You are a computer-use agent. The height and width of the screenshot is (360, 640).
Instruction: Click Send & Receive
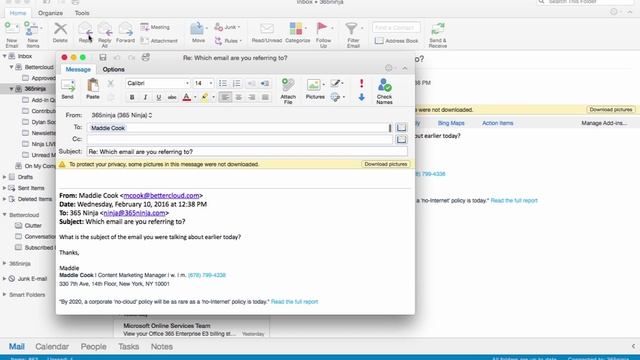coord(438,34)
